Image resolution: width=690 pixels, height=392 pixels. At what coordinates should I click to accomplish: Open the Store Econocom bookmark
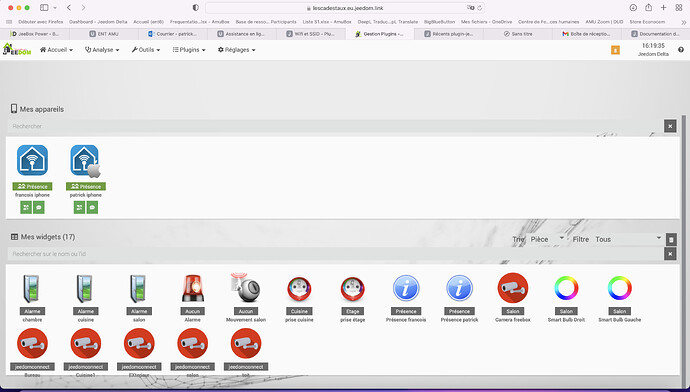pos(647,22)
